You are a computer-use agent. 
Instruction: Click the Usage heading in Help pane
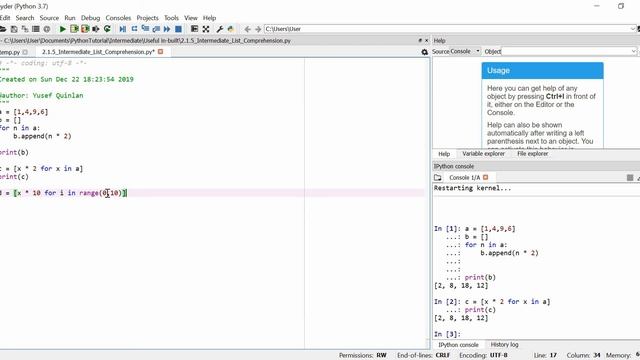pos(498,71)
